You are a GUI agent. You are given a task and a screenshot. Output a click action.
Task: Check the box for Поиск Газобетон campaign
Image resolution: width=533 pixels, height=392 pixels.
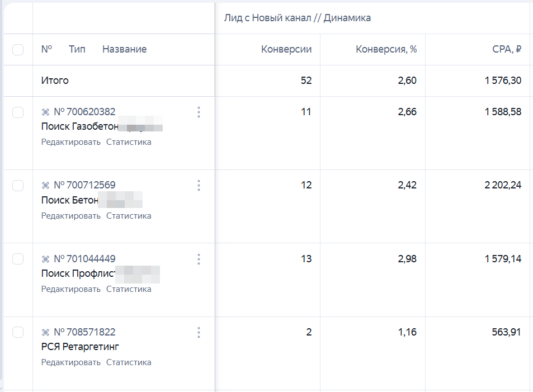[18, 112]
